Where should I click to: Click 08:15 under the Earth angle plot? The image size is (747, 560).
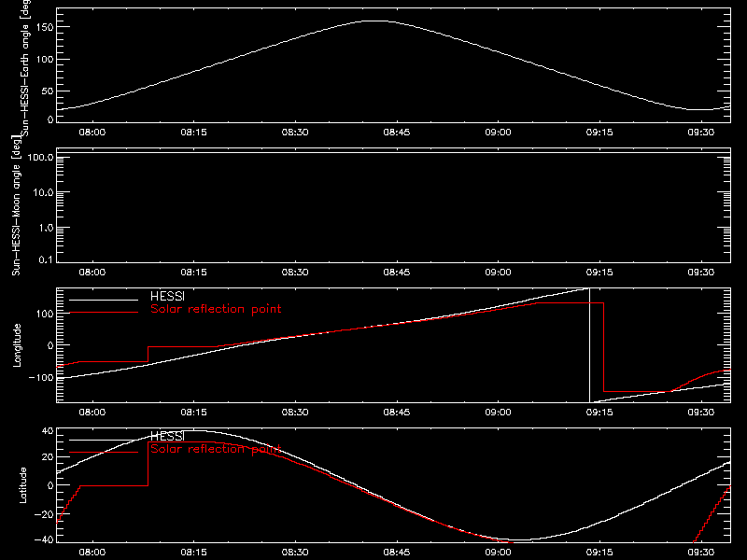(193, 133)
